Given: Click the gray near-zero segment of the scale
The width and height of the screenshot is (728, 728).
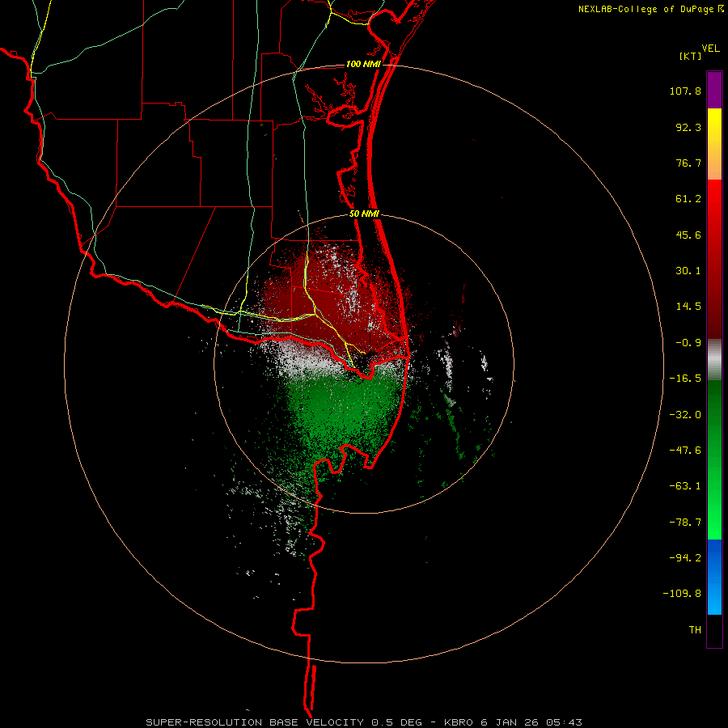Looking at the screenshot, I should click(714, 359).
